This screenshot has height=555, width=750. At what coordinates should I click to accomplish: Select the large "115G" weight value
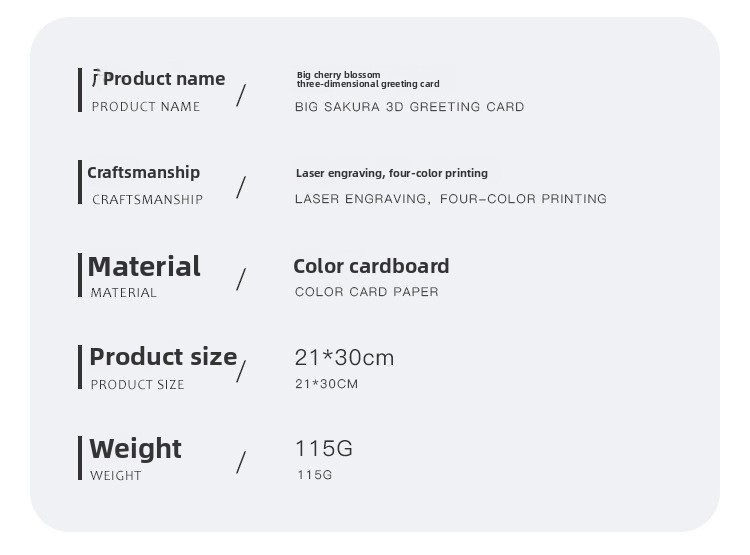tap(323, 448)
